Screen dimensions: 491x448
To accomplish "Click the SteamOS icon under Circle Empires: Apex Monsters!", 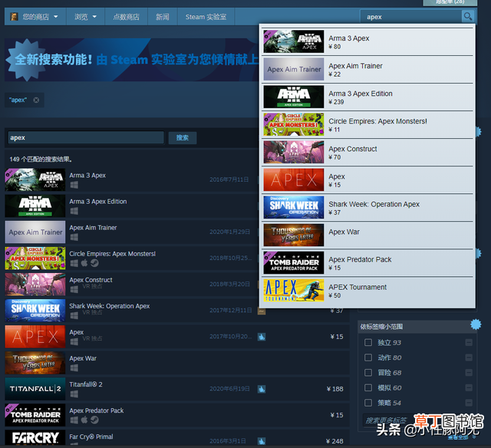I will pos(94,263).
